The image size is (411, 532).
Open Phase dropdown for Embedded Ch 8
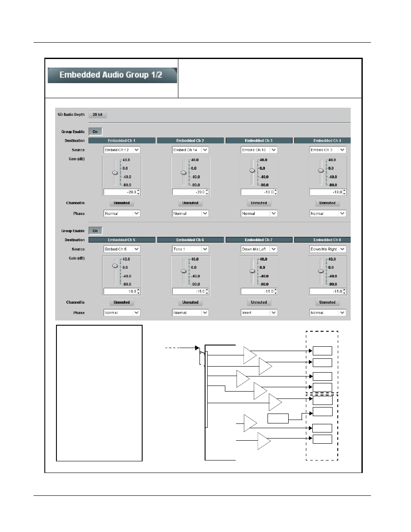[x=328, y=313]
